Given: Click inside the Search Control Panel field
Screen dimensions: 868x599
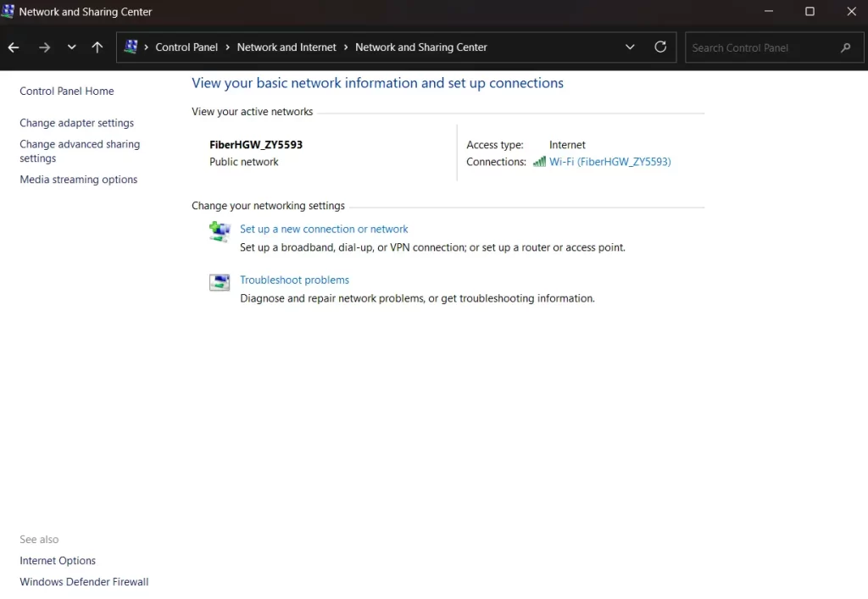Looking at the screenshot, I should click(x=754, y=47).
